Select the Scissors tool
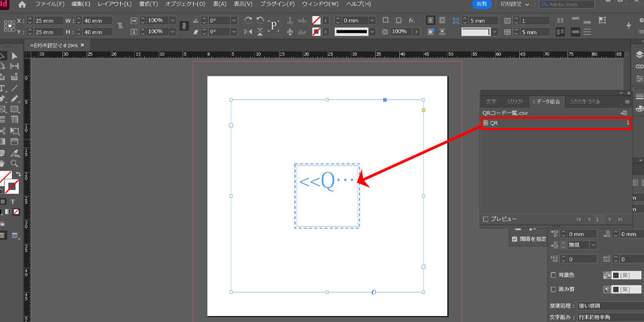The width and height of the screenshot is (644, 322). tap(3, 131)
